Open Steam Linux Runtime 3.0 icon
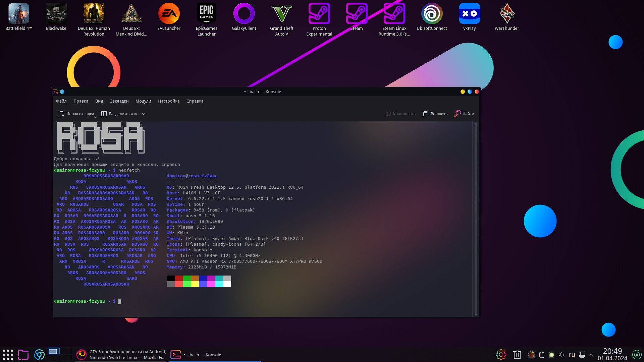This screenshot has height=362, width=644. [394, 19]
